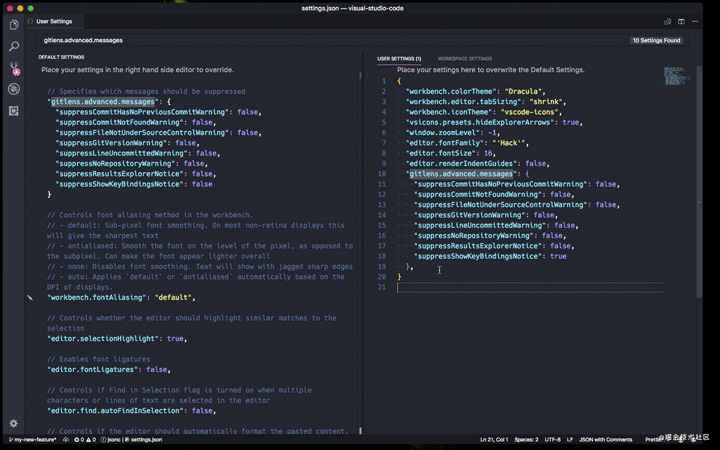Click "editor.renderIndentGuides": false line
Viewport: 720px width, 450px height.
pyautogui.click(x=478, y=163)
